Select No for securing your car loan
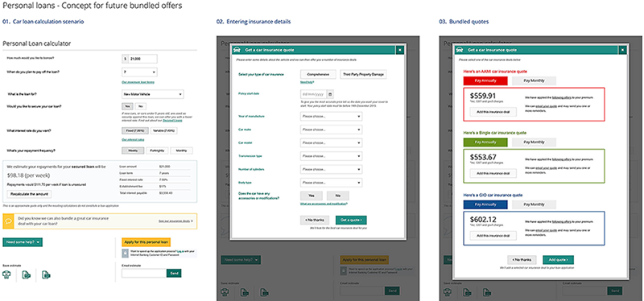This screenshot has width=644, height=301. click(139, 106)
